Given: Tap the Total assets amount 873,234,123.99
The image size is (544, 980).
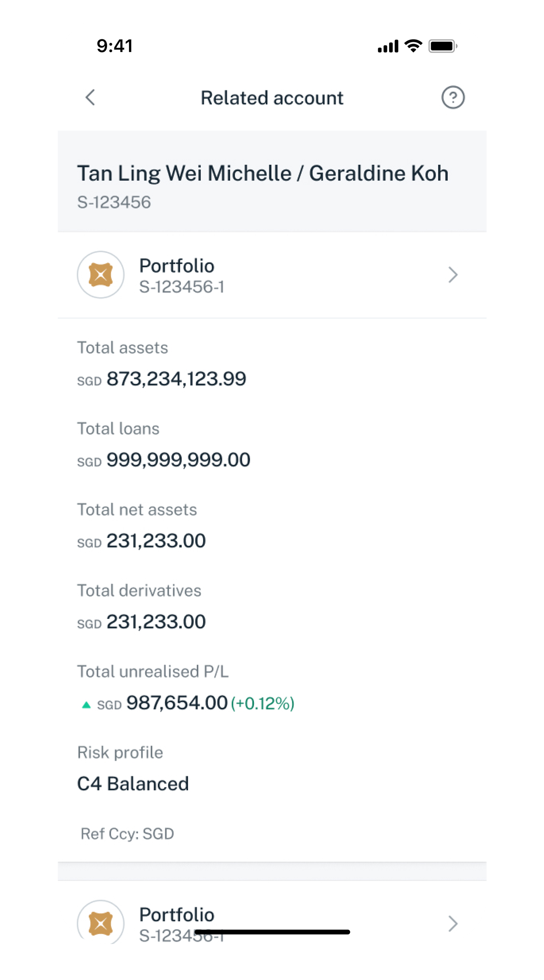Looking at the screenshot, I should coord(176,379).
